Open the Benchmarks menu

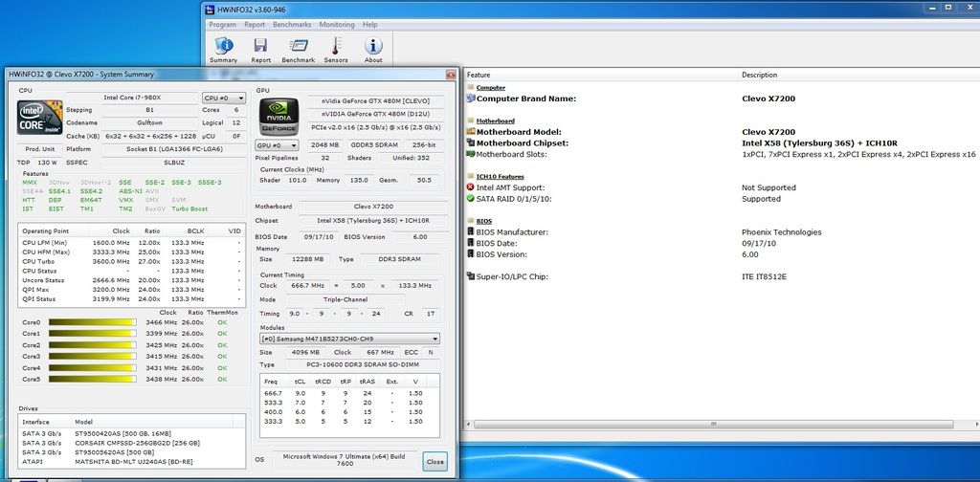[x=292, y=24]
